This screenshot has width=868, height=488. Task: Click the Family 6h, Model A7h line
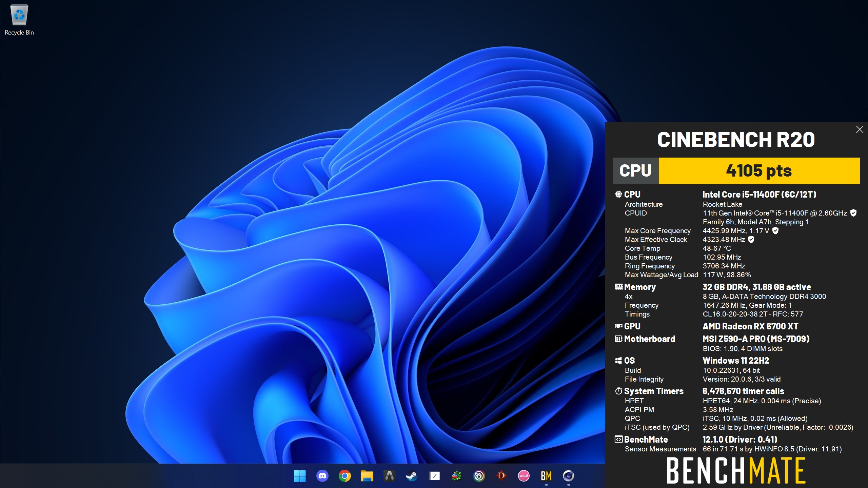756,222
